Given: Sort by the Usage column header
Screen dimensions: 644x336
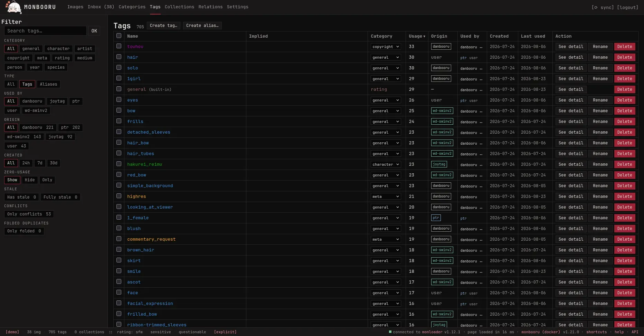Looking at the screenshot, I should (417, 36).
